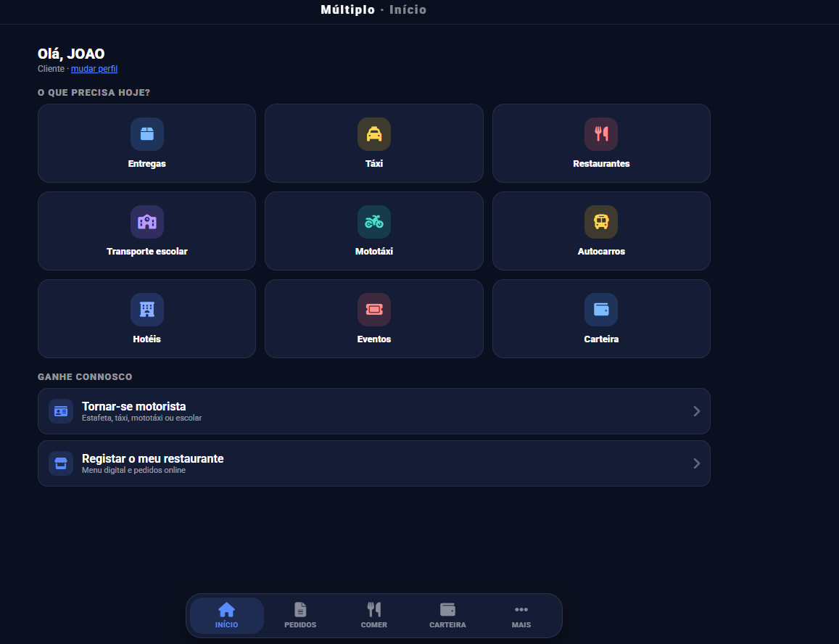Screen dimensions: 839x644
Task: Click the Registar o meu restaurante title text
Action: coord(152,459)
